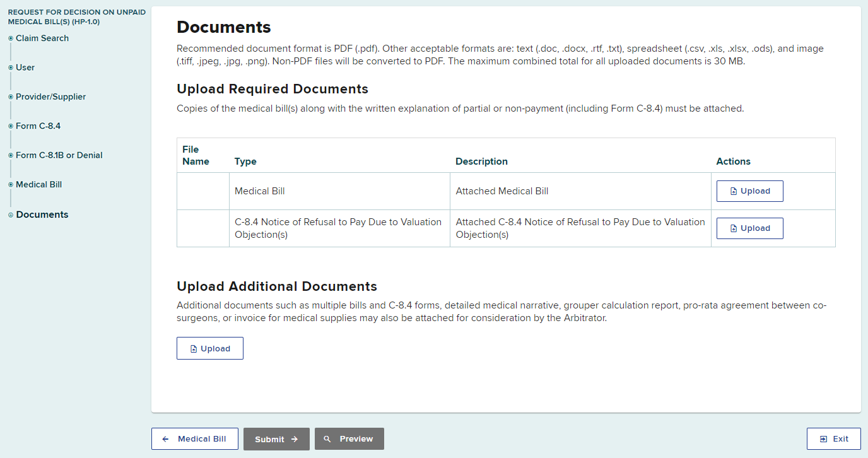
Task: Click the Type column header
Action: coord(245,161)
